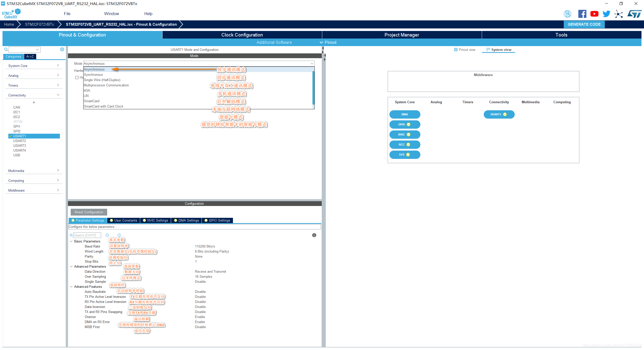Click the search magnifier in categories panel
Screen dimensions: 644x350
click(x=6, y=50)
